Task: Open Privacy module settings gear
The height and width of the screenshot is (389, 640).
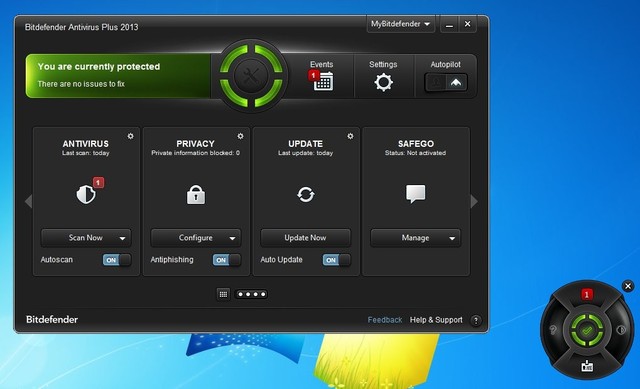Action: coord(240,136)
